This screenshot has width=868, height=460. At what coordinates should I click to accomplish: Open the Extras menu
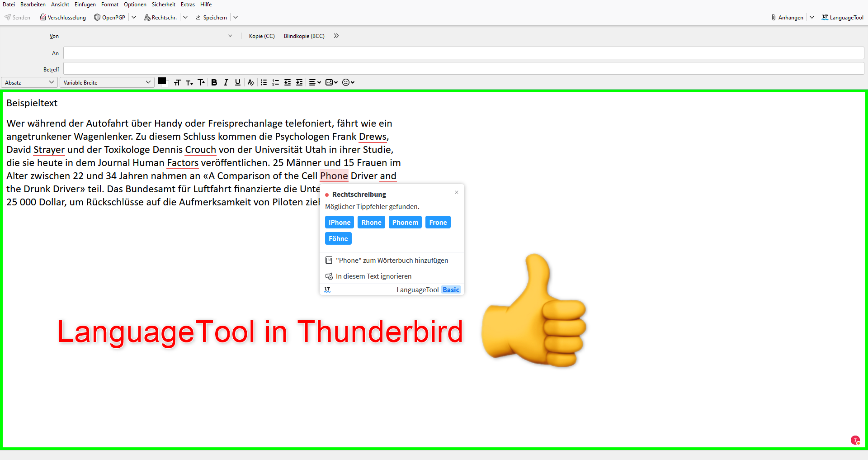coord(188,5)
